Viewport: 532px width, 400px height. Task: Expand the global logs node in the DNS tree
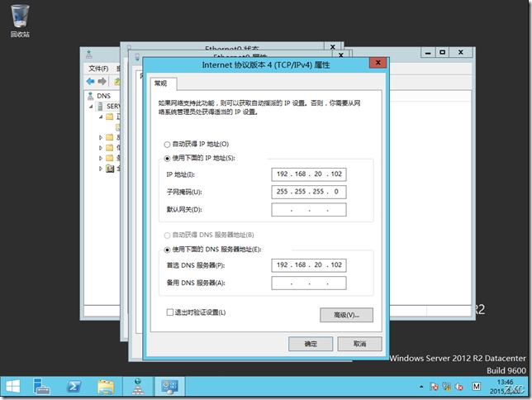[x=101, y=169]
